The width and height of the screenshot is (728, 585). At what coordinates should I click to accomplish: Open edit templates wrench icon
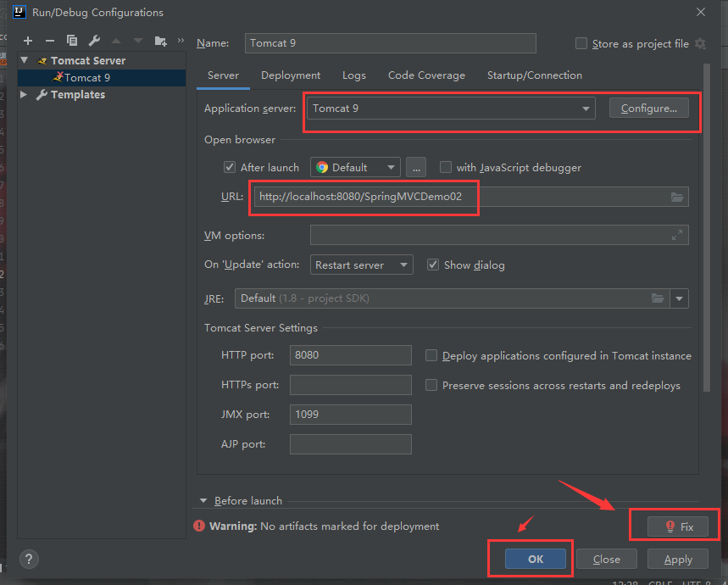(94, 41)
